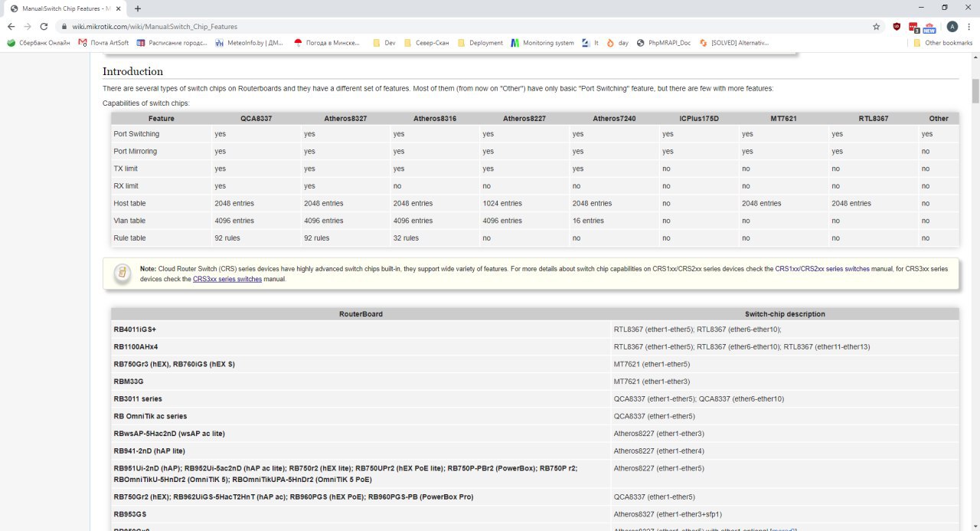Click the RB953GS row
The height and width of the screenshot is (531, 980).
(534, 514)
